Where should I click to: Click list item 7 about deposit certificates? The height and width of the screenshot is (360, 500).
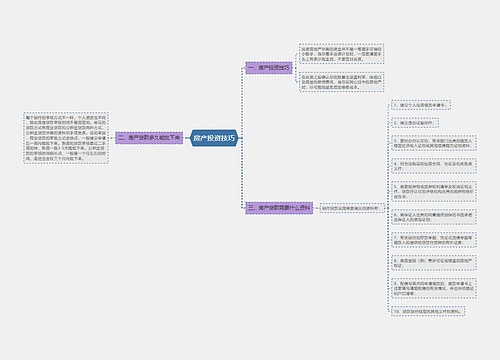tap(434, 240)
